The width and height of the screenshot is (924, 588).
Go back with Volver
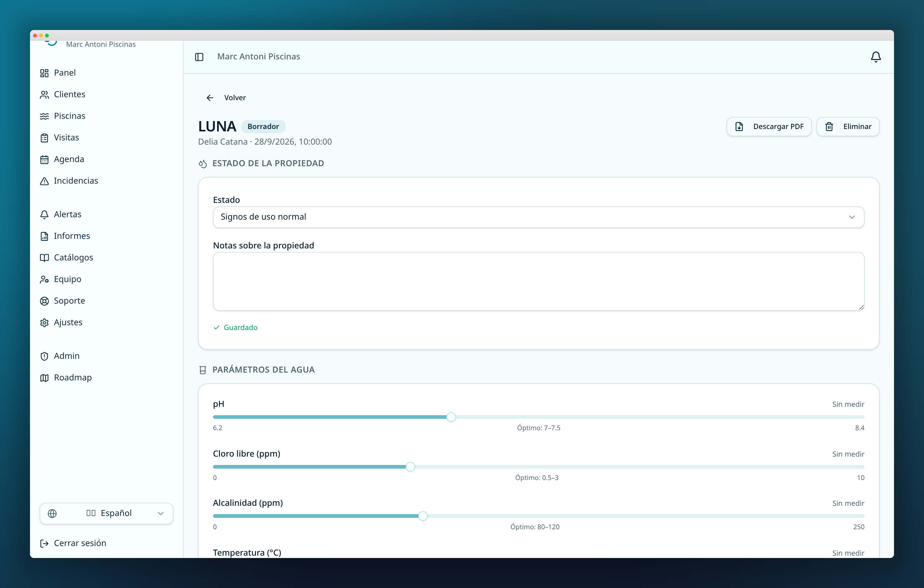point(226,98)
